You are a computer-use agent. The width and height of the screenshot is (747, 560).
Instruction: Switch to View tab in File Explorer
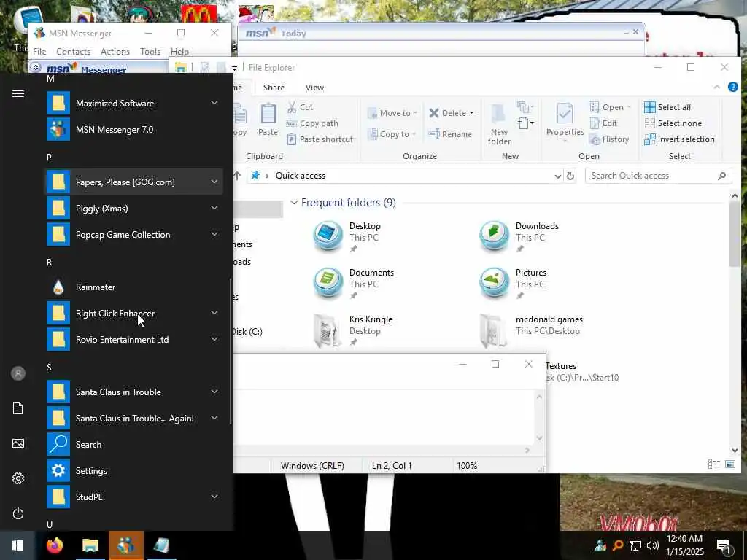314,87
